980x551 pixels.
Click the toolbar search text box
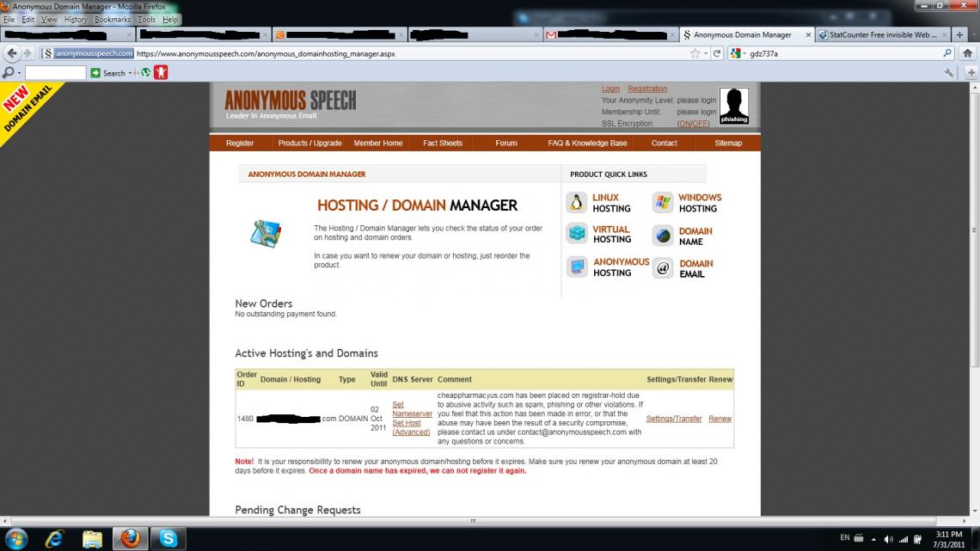click(56, 73)
